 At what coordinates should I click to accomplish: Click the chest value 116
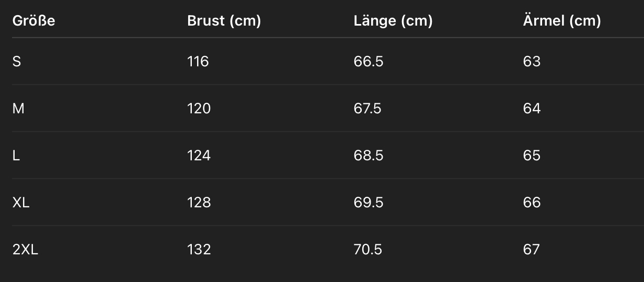click(x=198, y=62)
